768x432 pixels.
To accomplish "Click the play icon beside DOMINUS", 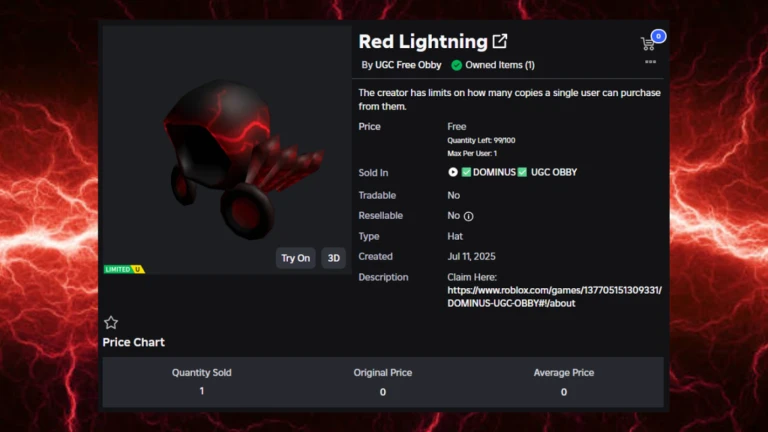I will pyautogui.click(x=453, y=172).
